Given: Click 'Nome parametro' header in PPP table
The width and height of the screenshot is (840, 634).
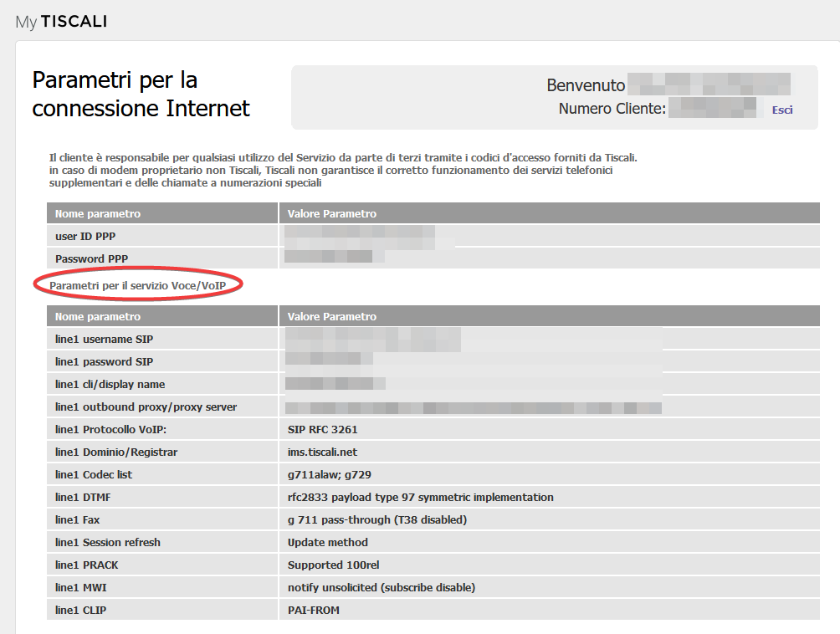Looking at the screenshot, I should tap(98, 213).
